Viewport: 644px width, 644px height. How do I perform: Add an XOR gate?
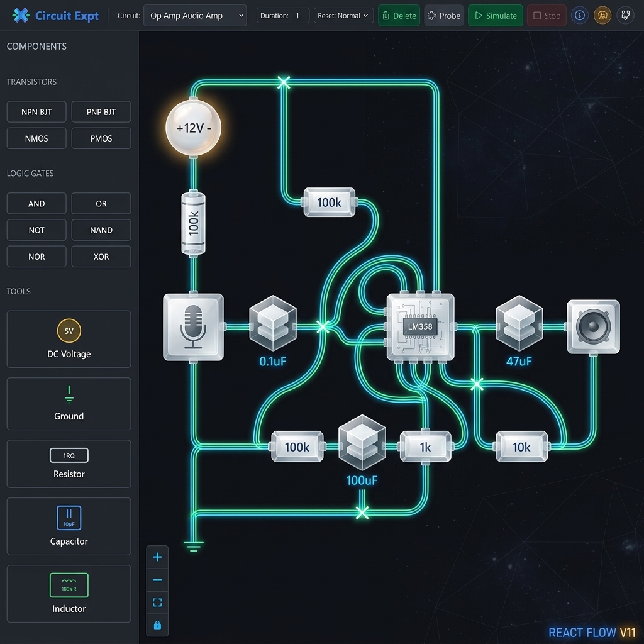pos(101,257)
